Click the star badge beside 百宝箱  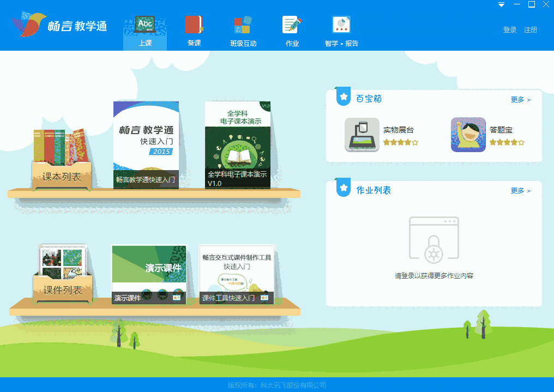pos(344,97)
